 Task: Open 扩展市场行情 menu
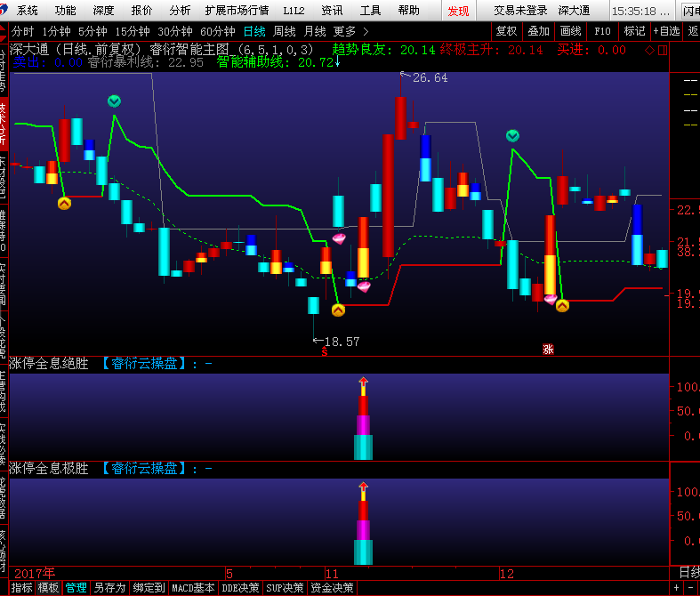point(237,11)
